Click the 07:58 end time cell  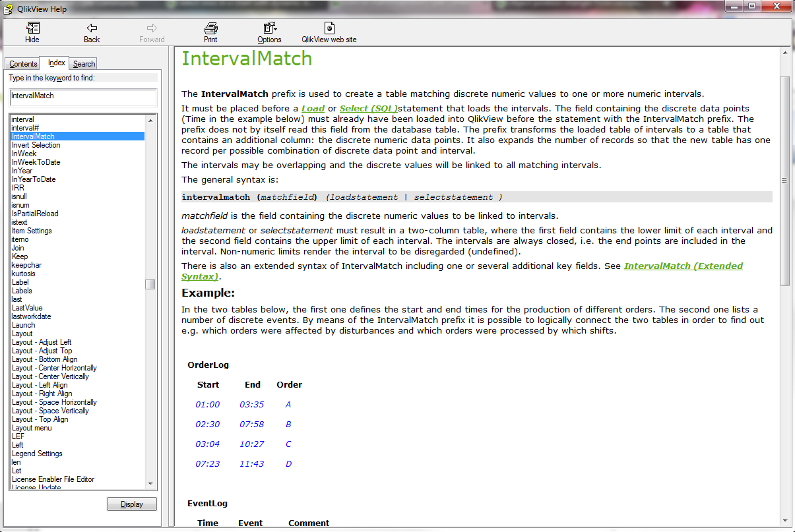coord(252,425)
